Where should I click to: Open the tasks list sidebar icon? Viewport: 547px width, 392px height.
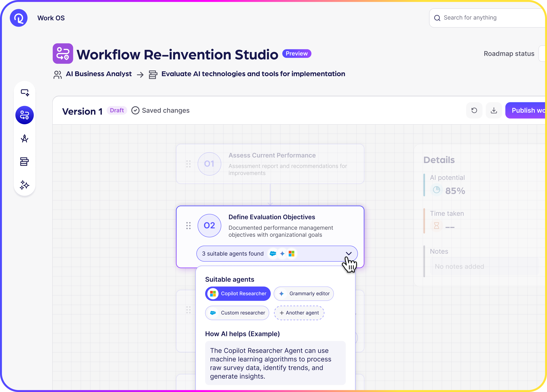pos(24,161)
